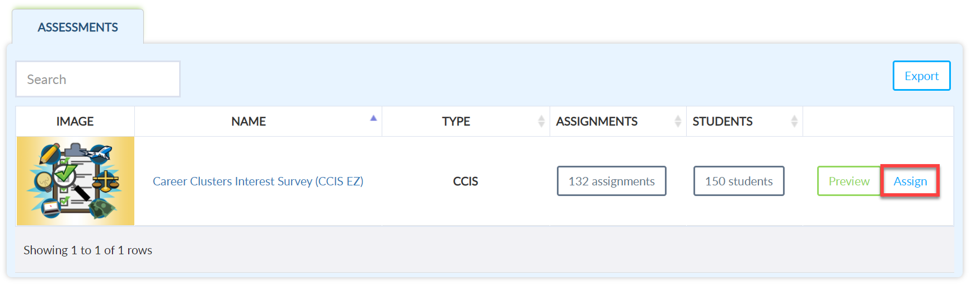Sort by the Students column arrows

(794, 121)
